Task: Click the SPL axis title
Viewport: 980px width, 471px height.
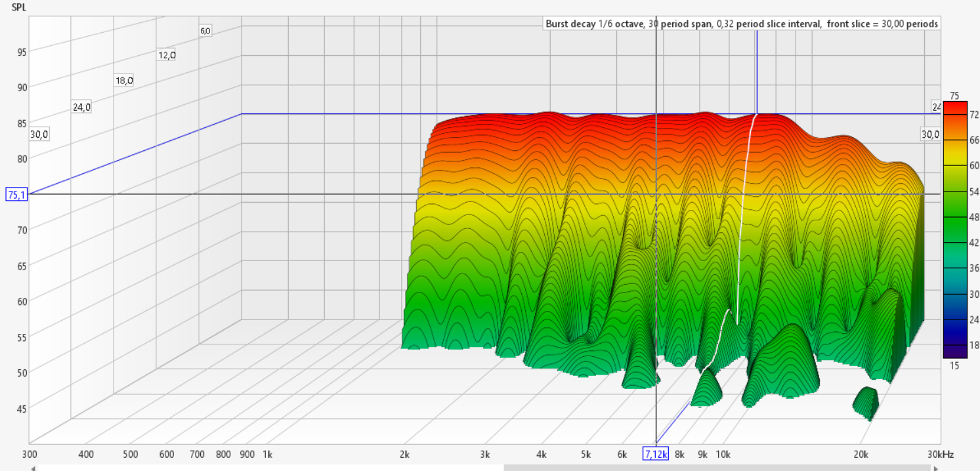Action: [20, 7]
